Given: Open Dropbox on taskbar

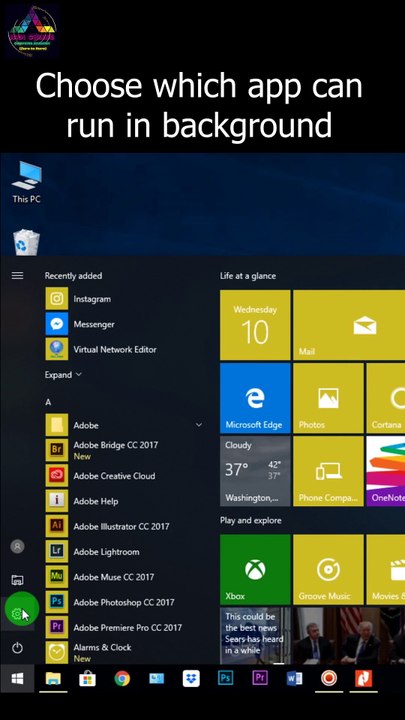Looking at the screenshot, I should (191, 679).
